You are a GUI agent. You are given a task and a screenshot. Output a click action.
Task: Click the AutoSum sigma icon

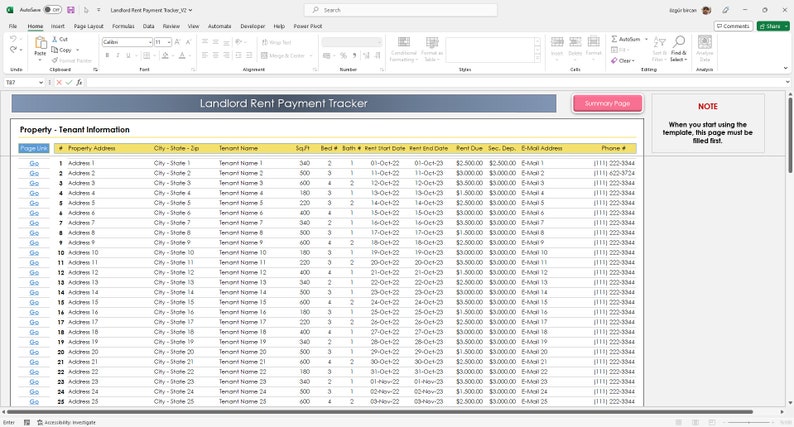click(x=614, y=39)
